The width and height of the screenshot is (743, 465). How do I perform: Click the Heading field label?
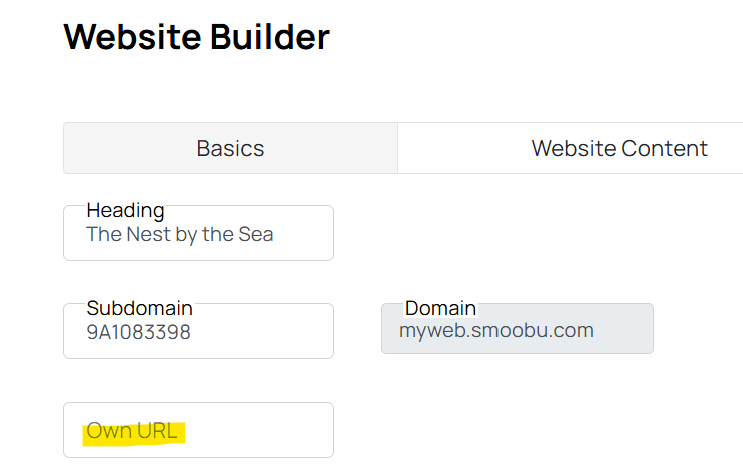[126, 210]
